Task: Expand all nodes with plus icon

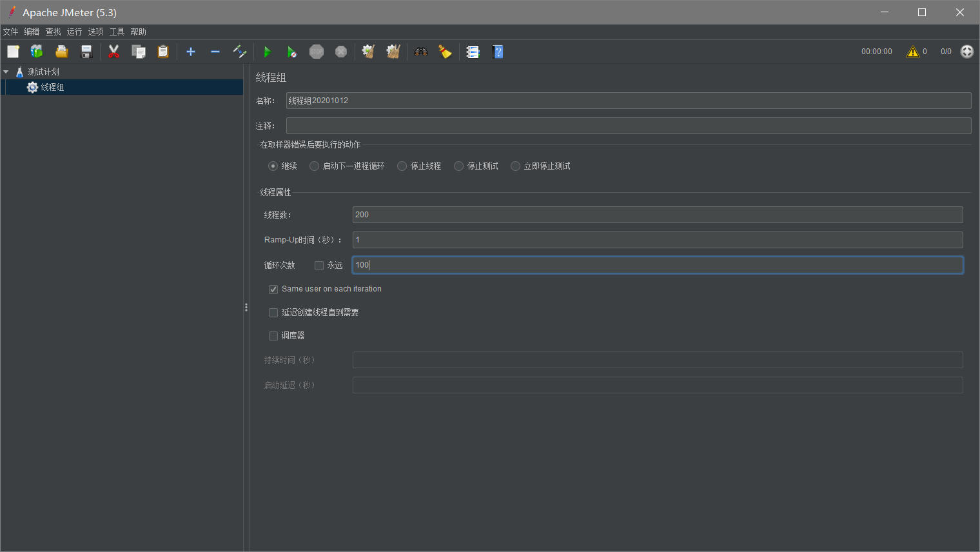Action: [191, 52]
